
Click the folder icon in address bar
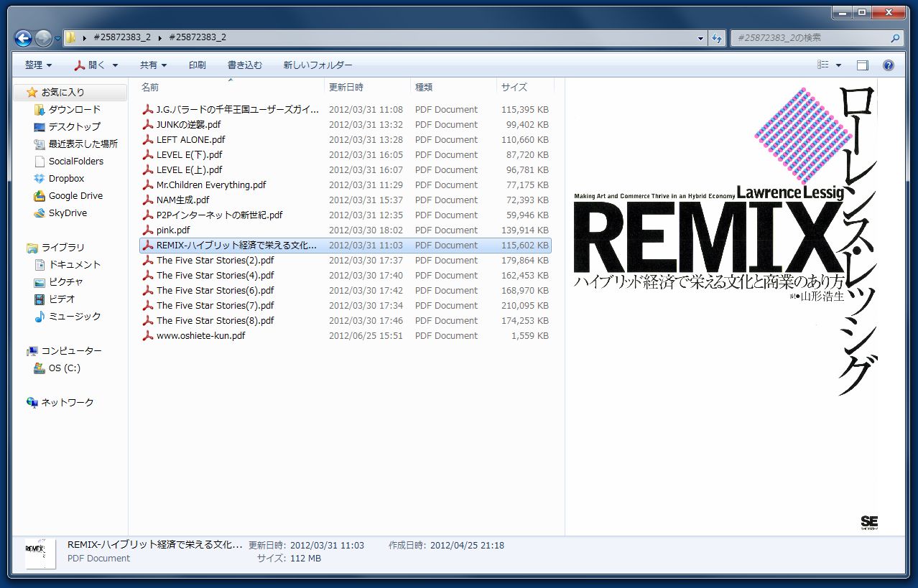tap(71, 38)
